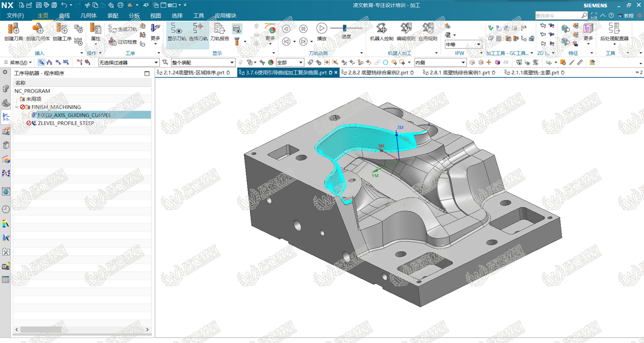Click the 名称 column header
Image resolution: width=644 pixels, height=343 pixels.
coord(20,83)
